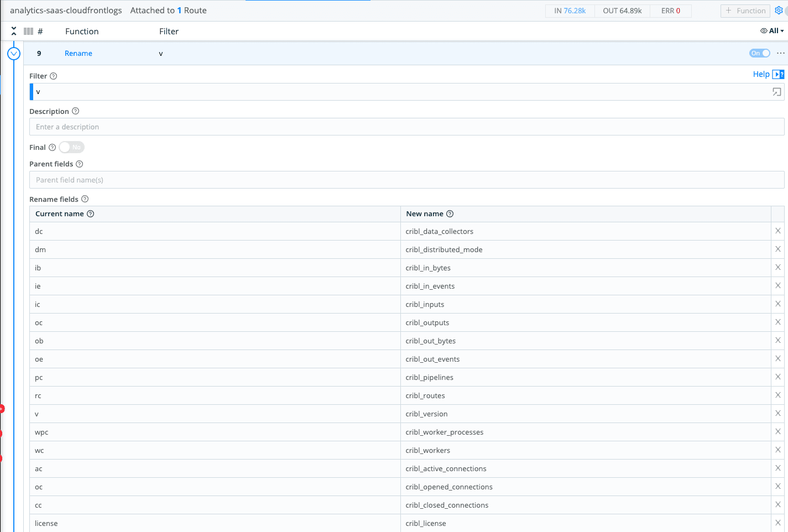Toggle the Rename function On switch

coord(759,53)
